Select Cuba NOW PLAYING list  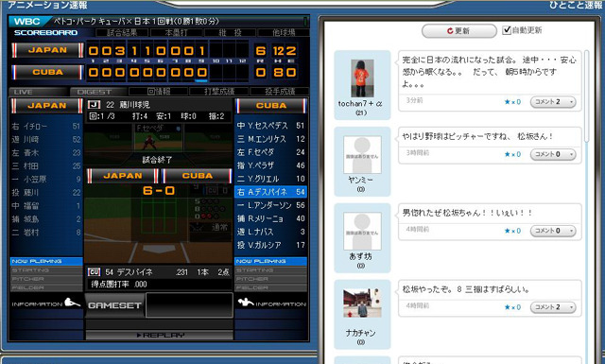tap(271, 261)
